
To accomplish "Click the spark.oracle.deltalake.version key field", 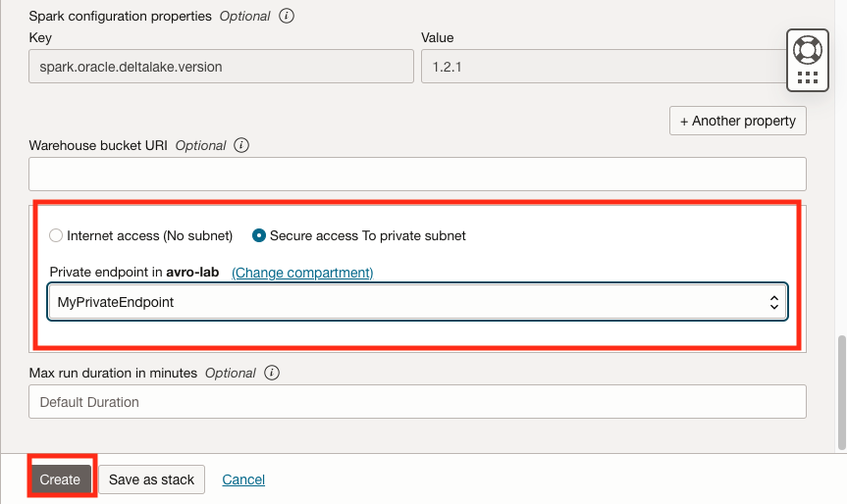I will tap(221, 67).
